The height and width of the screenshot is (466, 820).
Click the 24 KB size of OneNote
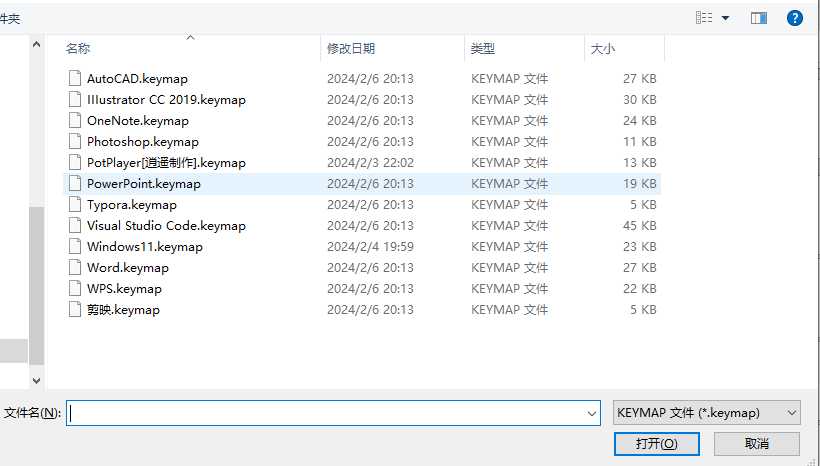tap(640, 120)
